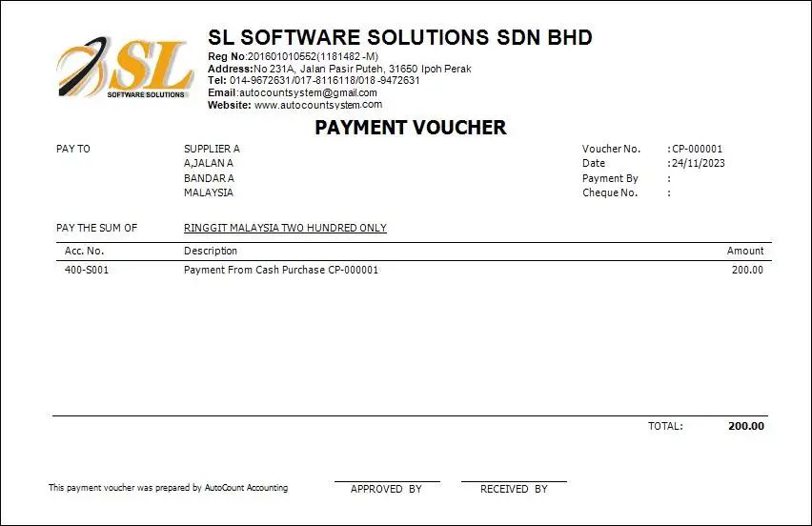Click the address line with Jalan Pasir Puteh

pos(339,69)
